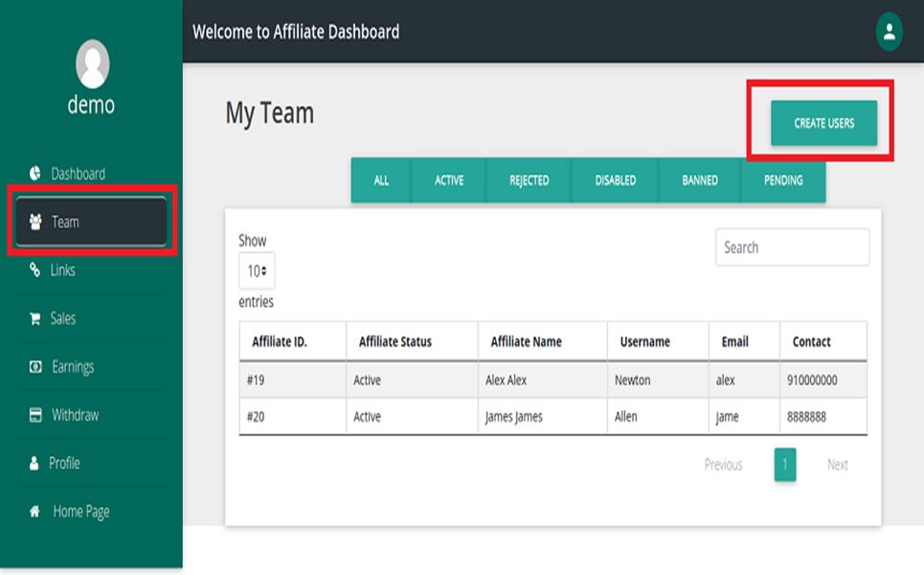Click the Profile person icon in sidebar
924x575 pixels.
[x=34, y=463]
